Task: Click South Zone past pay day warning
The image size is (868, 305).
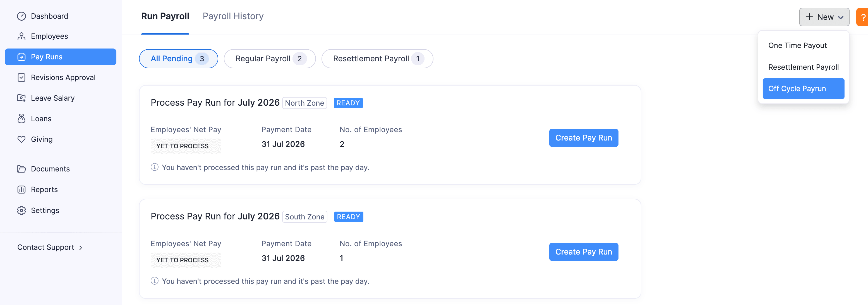Action: pos(265,281)
